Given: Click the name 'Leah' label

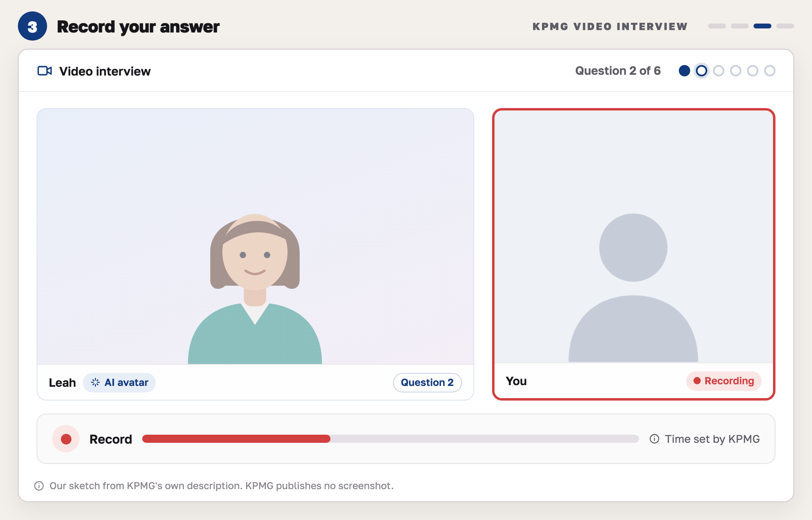Looking at the screenshot, I should (62, 383).
